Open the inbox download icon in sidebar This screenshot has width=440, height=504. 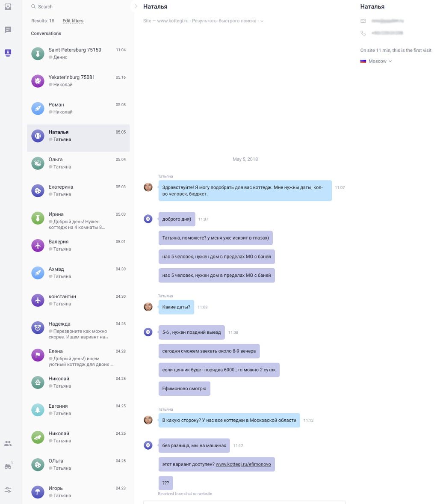click(8, 7)
